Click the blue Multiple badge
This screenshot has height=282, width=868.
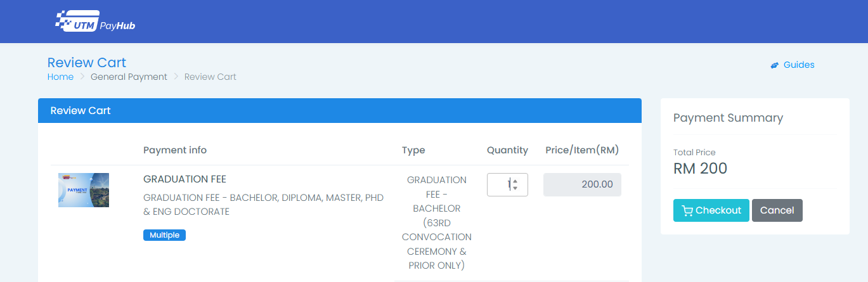coord(164,235)
